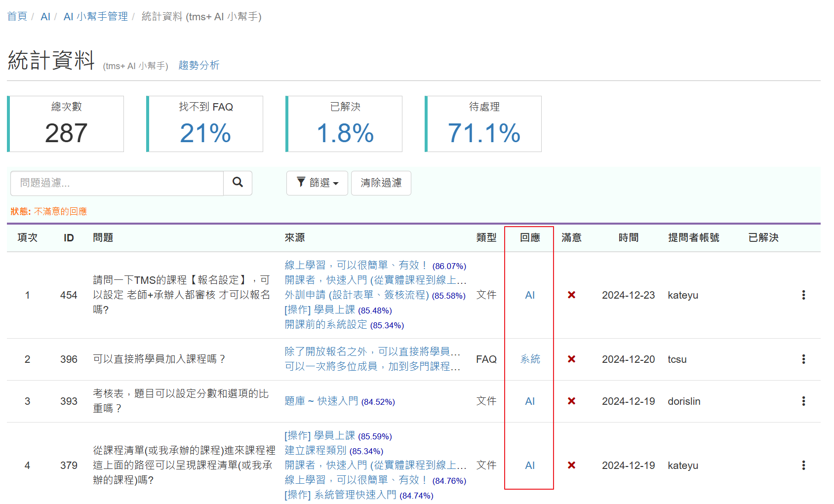Open the 趨勢分析 link

pos(199,65)
